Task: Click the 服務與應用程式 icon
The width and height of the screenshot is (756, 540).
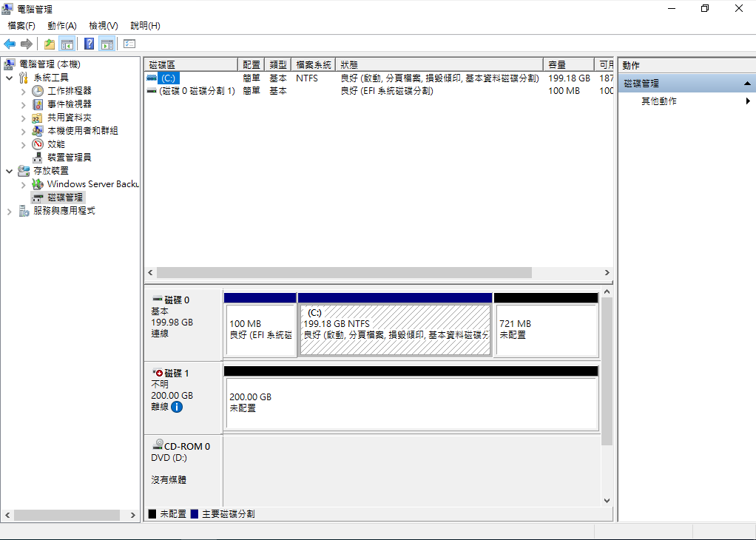Action: pyautogui.click(x=24, y=211)
